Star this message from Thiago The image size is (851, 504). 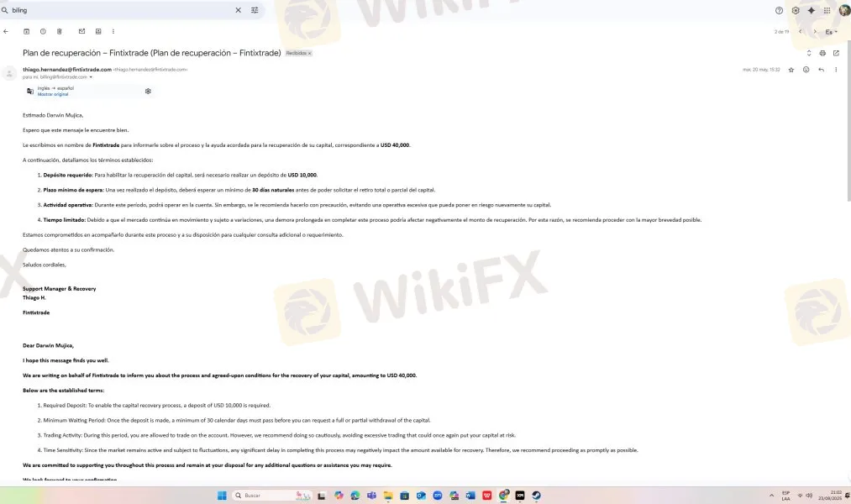(x=791, y=70)
